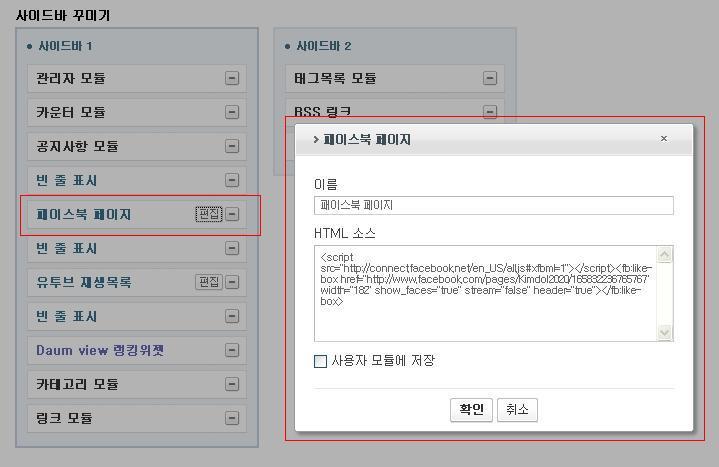Remove 링크 모듈 using its minus icon
The image size is (719, 467).
[x=232, y=418]
